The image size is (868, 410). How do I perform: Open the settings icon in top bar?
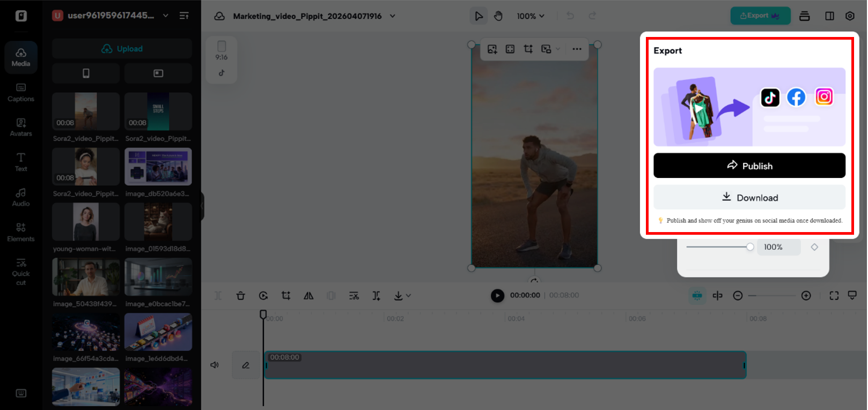850,16
